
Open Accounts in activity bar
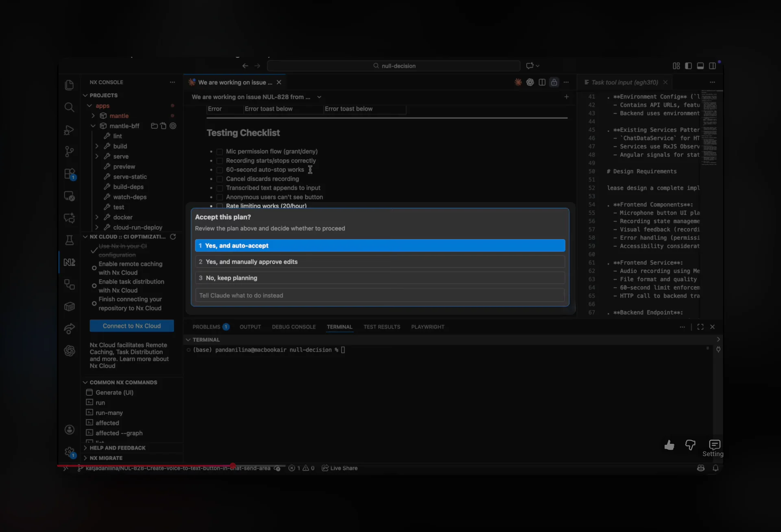coord(70,430)
